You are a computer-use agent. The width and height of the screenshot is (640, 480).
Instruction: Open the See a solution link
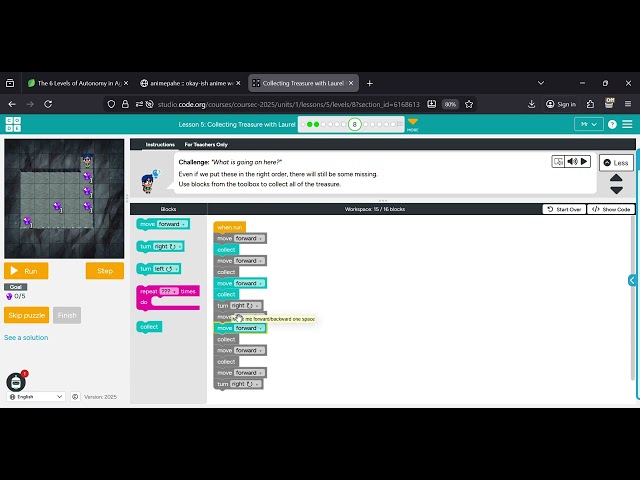(x=26, y=338)
